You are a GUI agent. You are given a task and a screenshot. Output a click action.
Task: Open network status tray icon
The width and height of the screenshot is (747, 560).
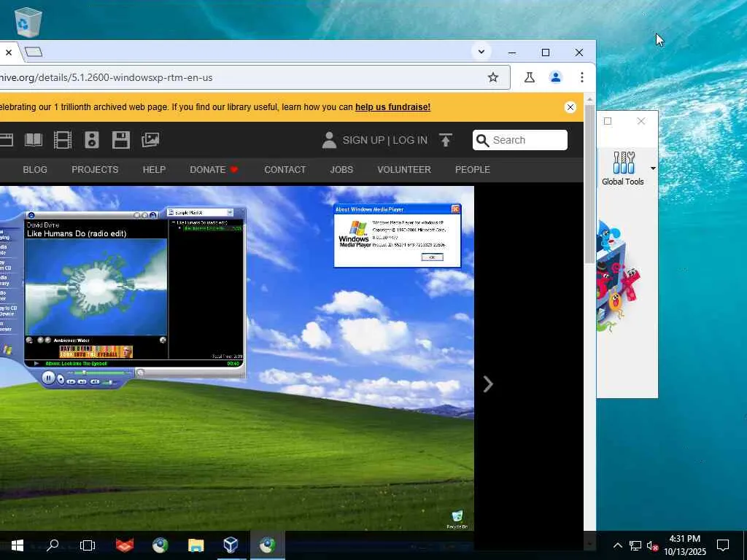[x=635, y=545]
